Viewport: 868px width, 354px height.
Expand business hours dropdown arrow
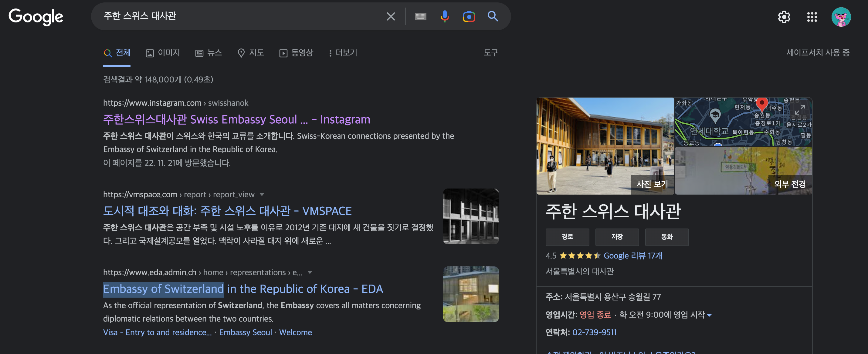click(x=709, y=315)
